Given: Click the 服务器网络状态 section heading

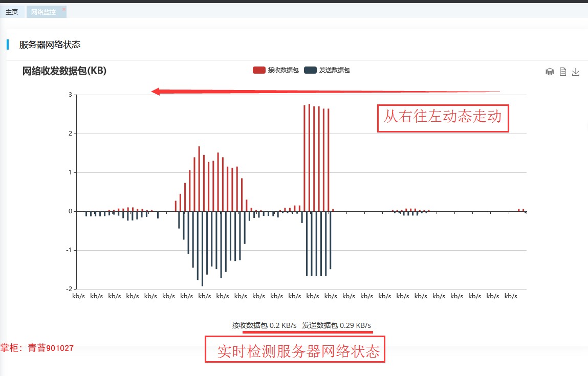Looking at the screenshot, I should click(50, 45).
